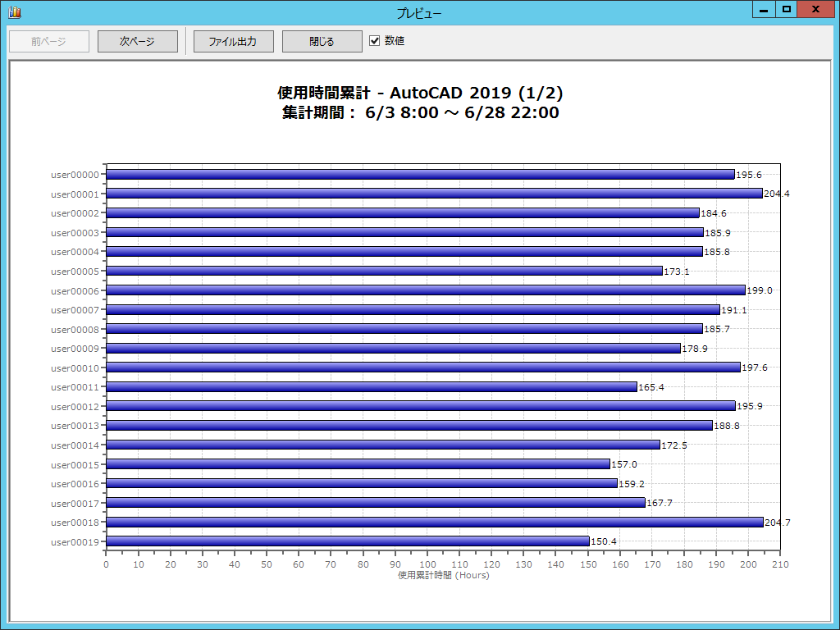Click the 閉じる (close) button
The image size is (840, 630).
(x=322, y=41)
